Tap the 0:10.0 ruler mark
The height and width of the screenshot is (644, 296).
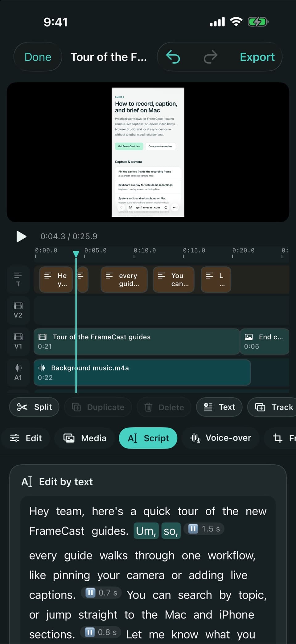[x=145, y=250]
